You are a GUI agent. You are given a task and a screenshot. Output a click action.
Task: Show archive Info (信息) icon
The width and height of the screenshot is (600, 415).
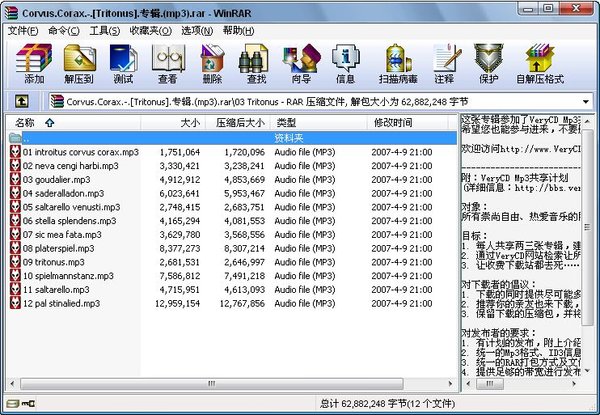pyautogui.click(x=345, y=63)
